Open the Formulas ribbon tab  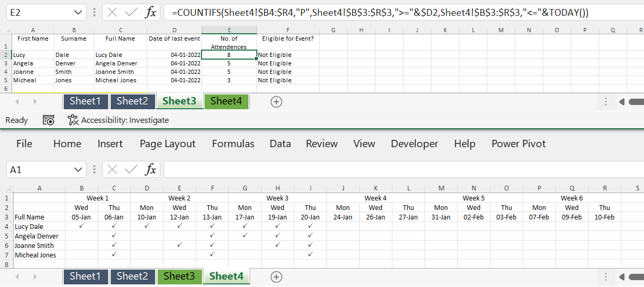click(x=233, y=143)
